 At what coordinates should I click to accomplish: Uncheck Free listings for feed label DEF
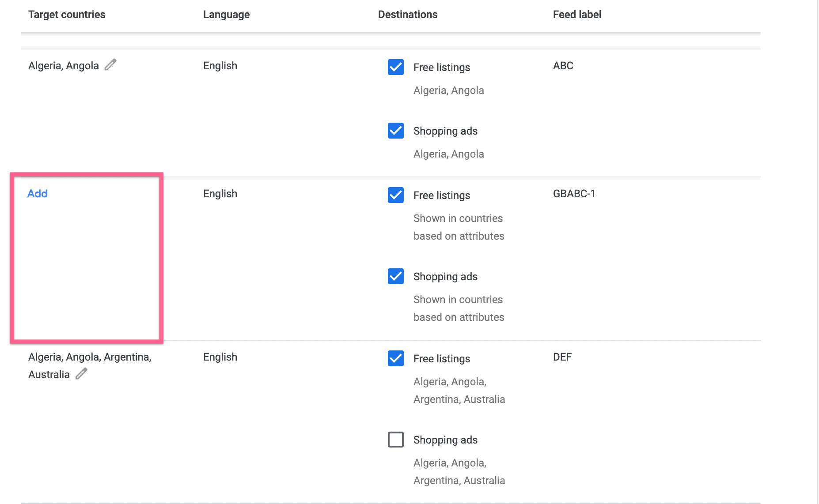[396, 358]
